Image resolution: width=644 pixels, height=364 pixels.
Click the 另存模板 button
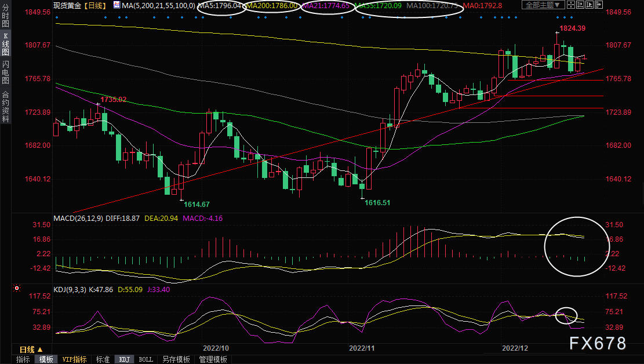(x=176, y=359)
